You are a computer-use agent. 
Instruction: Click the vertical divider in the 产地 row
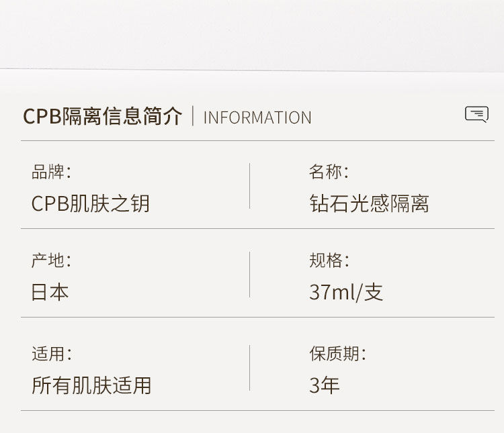(250, 275)
